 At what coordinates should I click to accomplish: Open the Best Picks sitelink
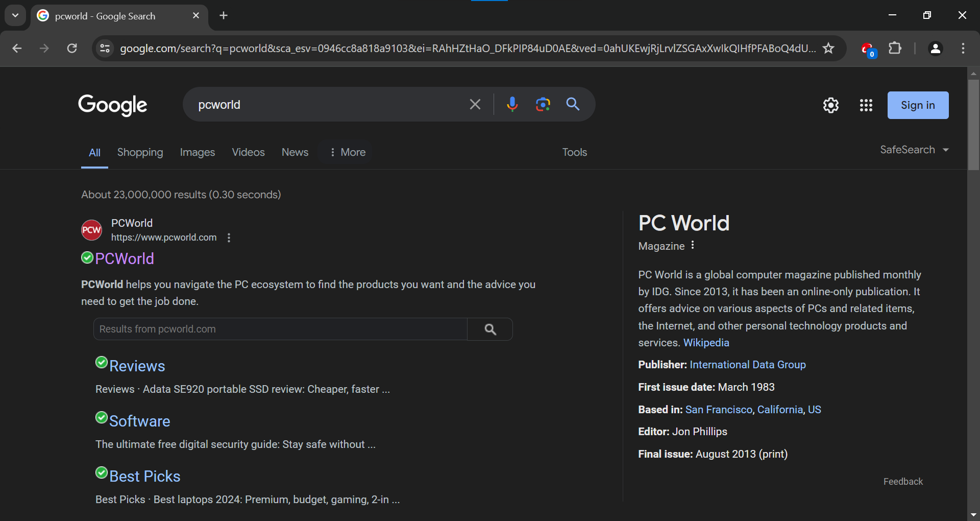click(144, 476)
